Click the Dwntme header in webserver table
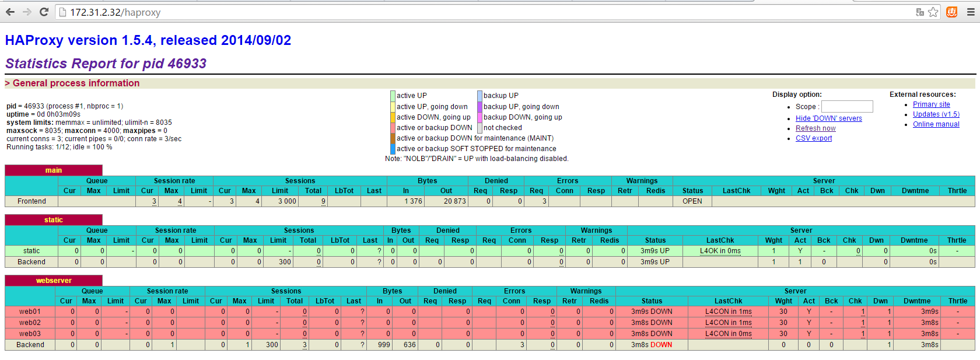 click(917, 301)
